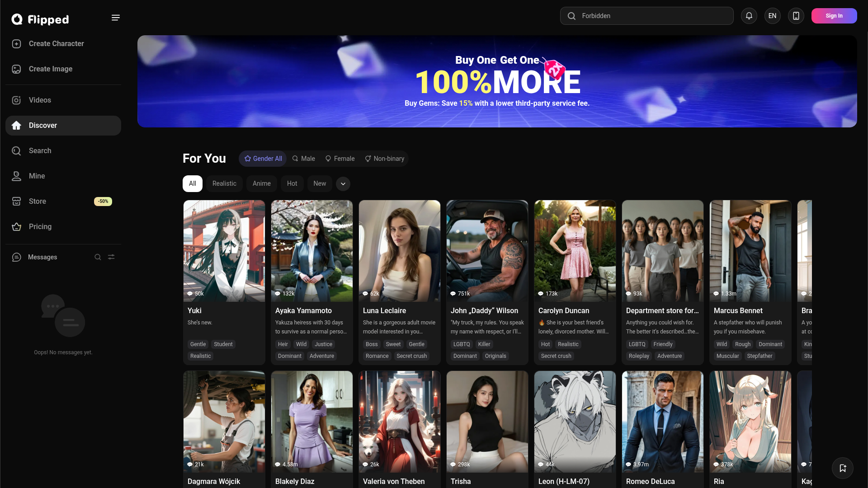Switch to the Hot tab

click(292, 183)
